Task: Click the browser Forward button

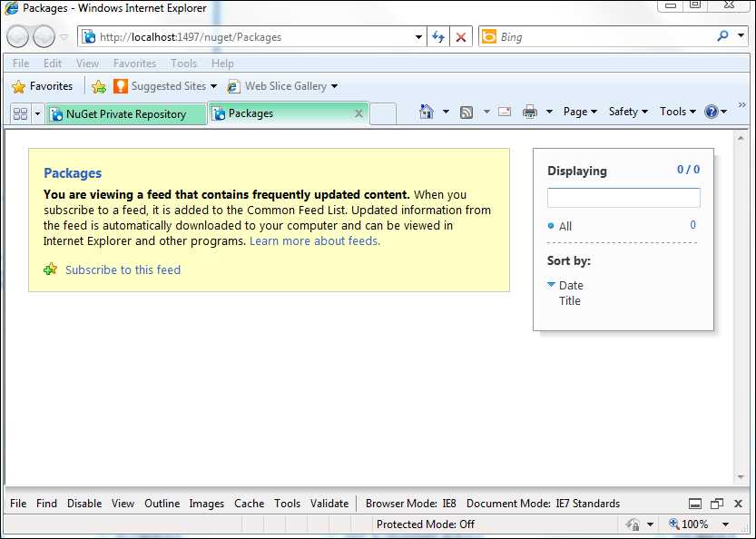Action: pyautogui.click(x=44, y=36)
